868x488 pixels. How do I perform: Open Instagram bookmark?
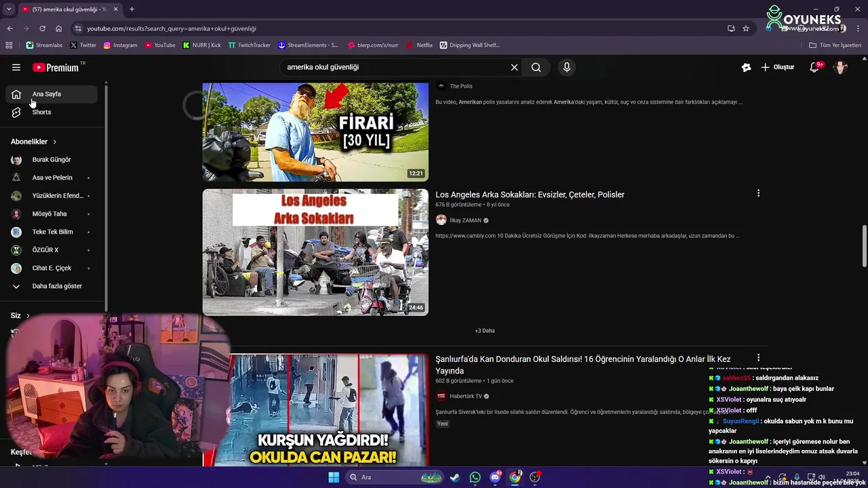120,45
